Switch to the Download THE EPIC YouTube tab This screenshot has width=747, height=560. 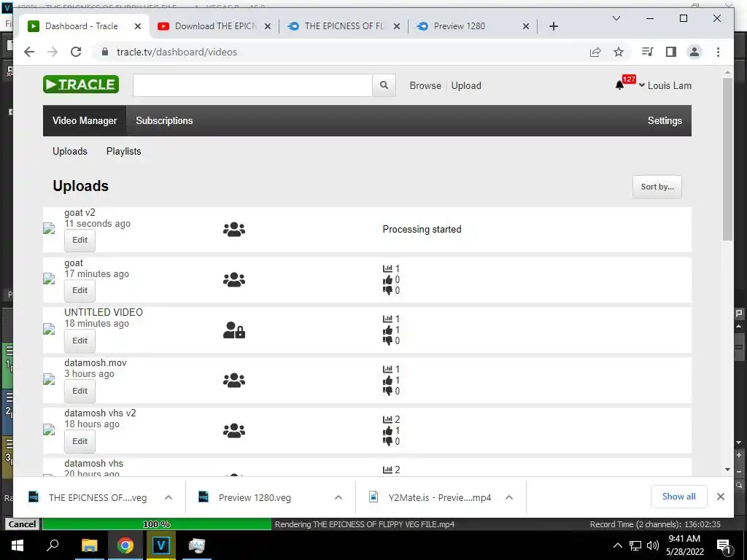click(215, 26)
